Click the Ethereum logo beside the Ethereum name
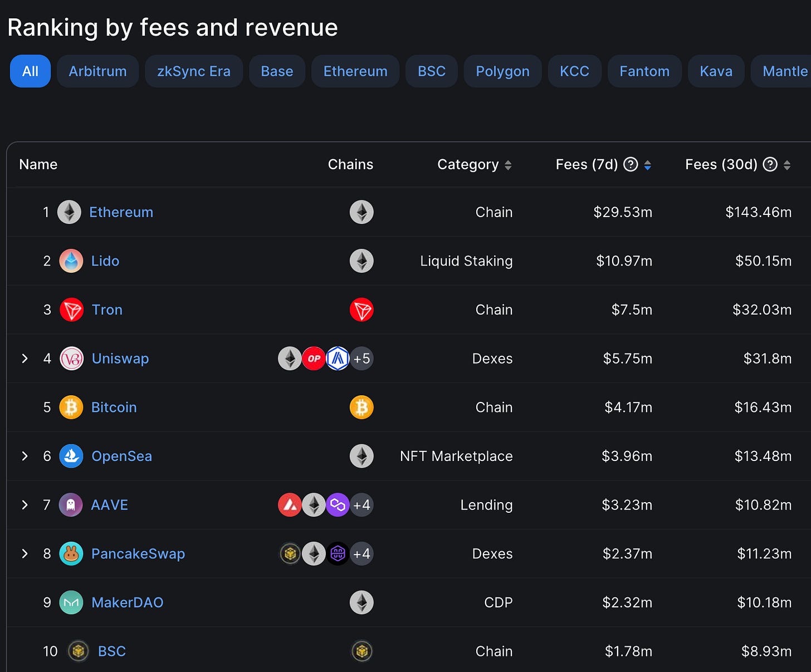 coord(70,212)
